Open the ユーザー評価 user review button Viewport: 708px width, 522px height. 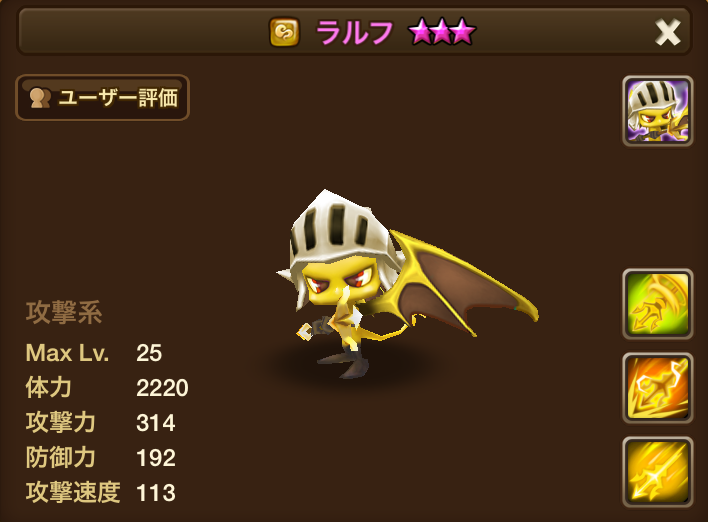pyautogui.click(x=102, y=98)
